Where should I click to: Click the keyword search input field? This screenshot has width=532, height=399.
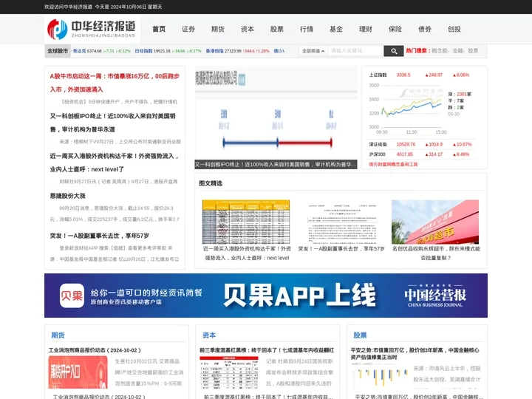click(355, 51)
